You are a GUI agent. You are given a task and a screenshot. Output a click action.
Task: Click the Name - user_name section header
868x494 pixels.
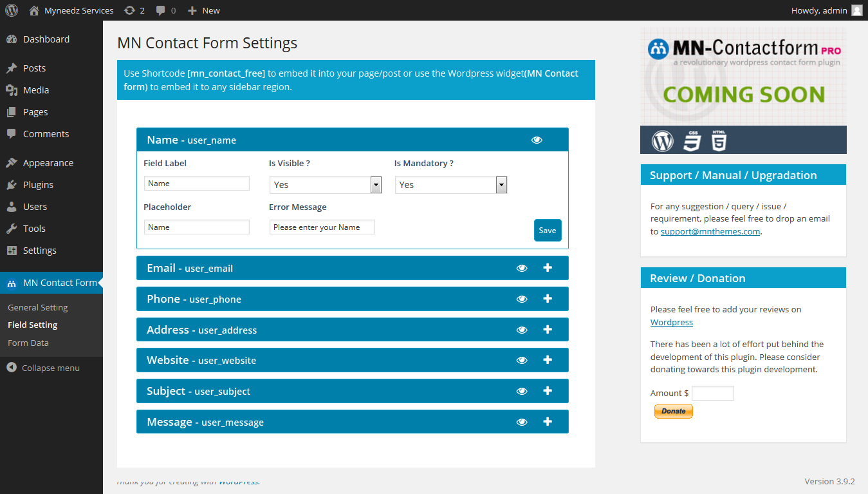pyautogui.click(x=353, y=140)
